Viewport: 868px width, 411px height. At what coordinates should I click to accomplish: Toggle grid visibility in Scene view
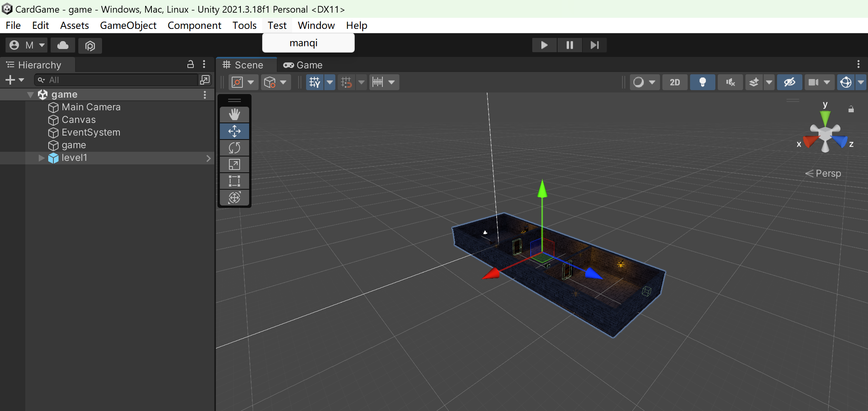point(315,82)
